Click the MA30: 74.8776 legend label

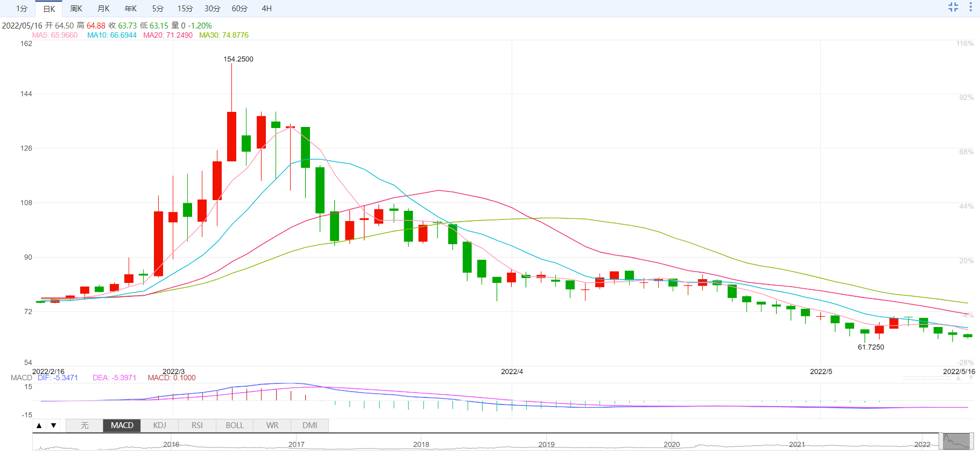tap(224, 35)
